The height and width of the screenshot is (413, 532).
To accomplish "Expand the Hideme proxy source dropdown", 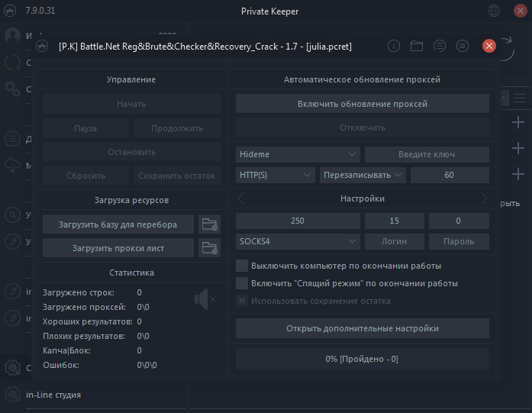I will point(298,154).
